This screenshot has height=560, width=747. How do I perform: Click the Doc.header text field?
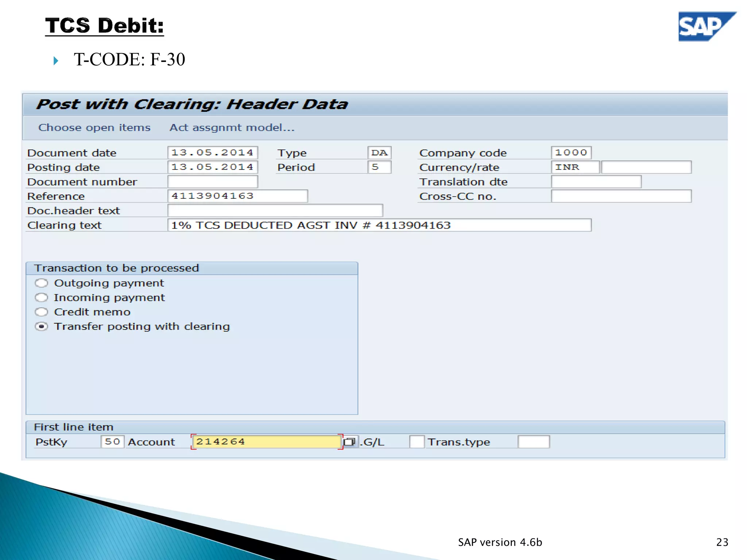[x=275, y=210]
